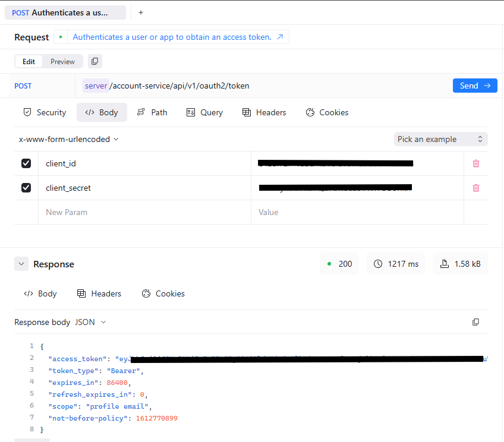Image resolution: width=504 pixels, height=442 pixels.
Task: Collapse the Response section
Action: click(x=21, y=264)
